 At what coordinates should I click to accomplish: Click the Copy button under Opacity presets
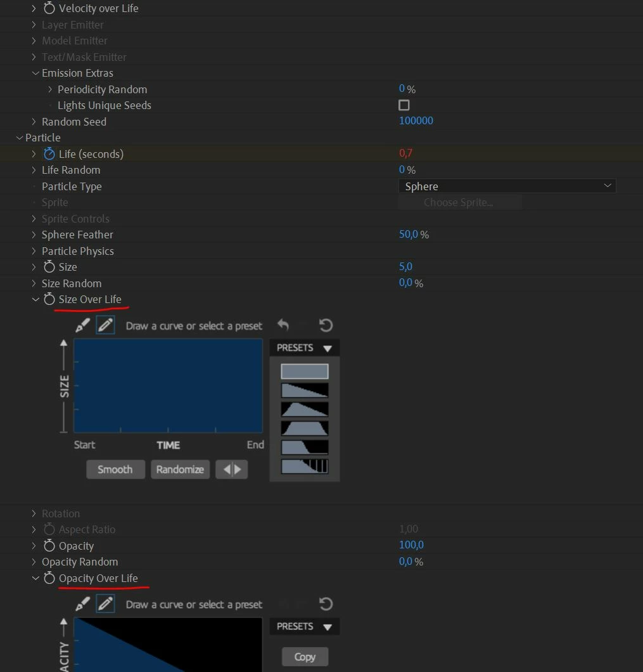point(305,657)
